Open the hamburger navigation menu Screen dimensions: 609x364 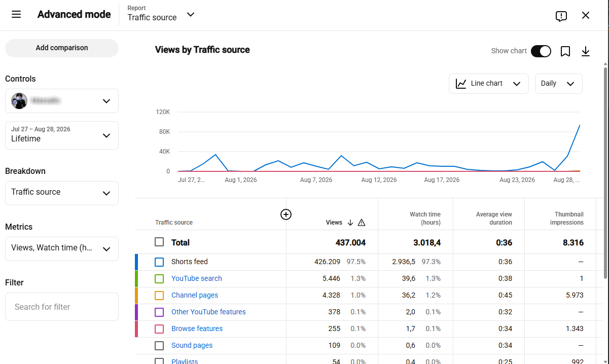(x=16, y=15)
